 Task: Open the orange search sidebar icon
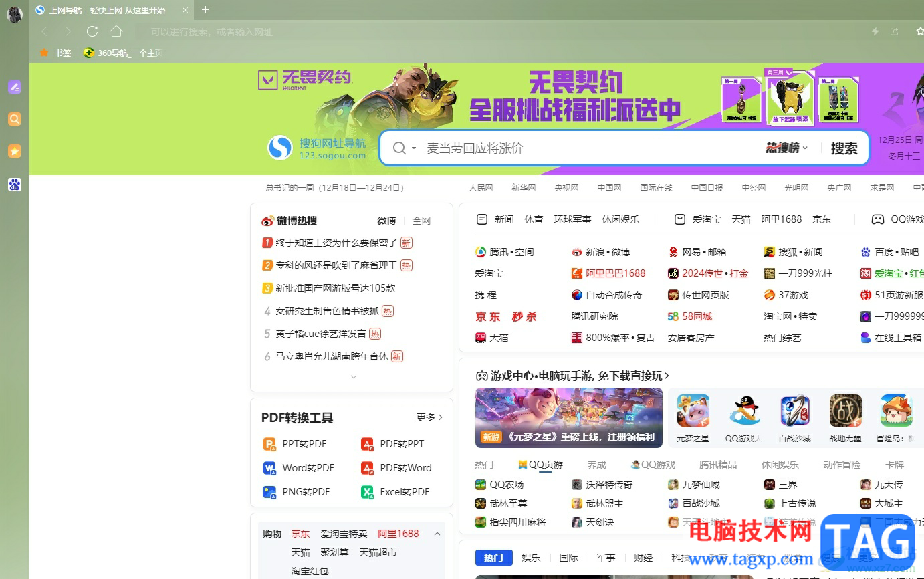pos(15,119)
